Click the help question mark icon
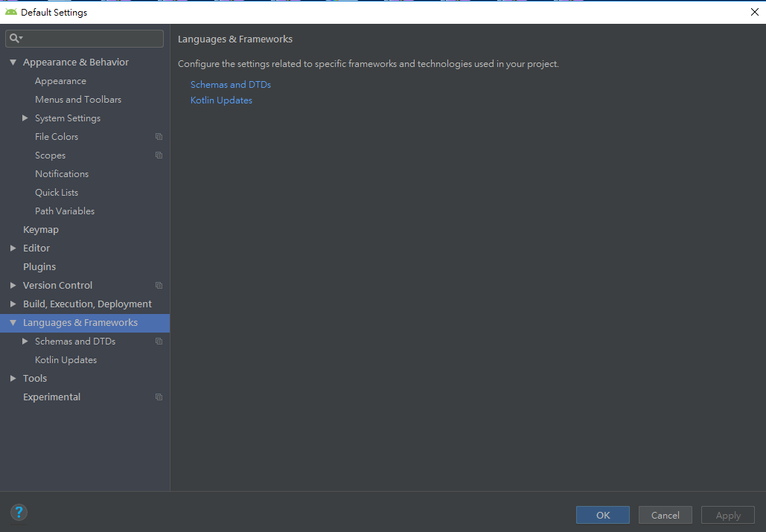This screenshot has height=532, width=766. (x=19, y=513)
